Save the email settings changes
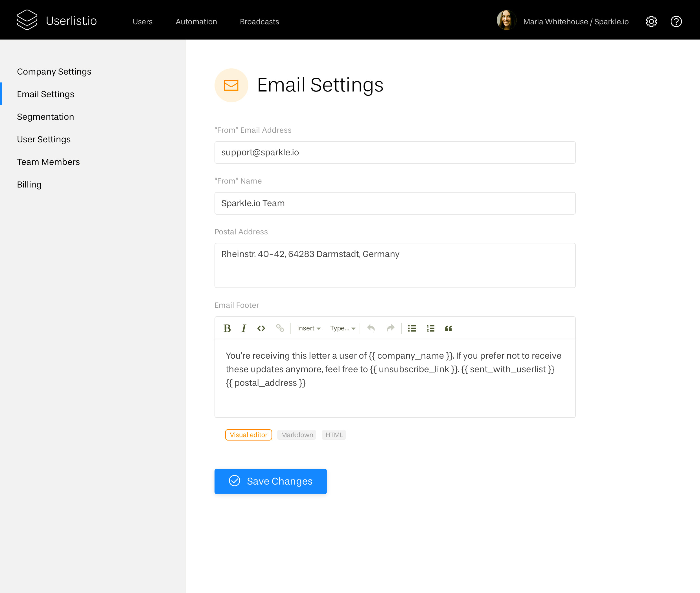 click(270, 481)
